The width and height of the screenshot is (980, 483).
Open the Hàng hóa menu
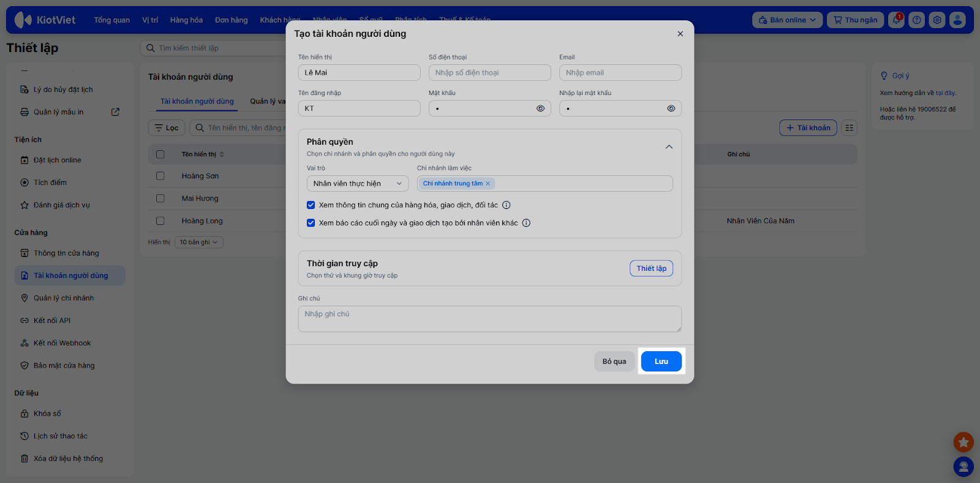click(x=186, y=20)
